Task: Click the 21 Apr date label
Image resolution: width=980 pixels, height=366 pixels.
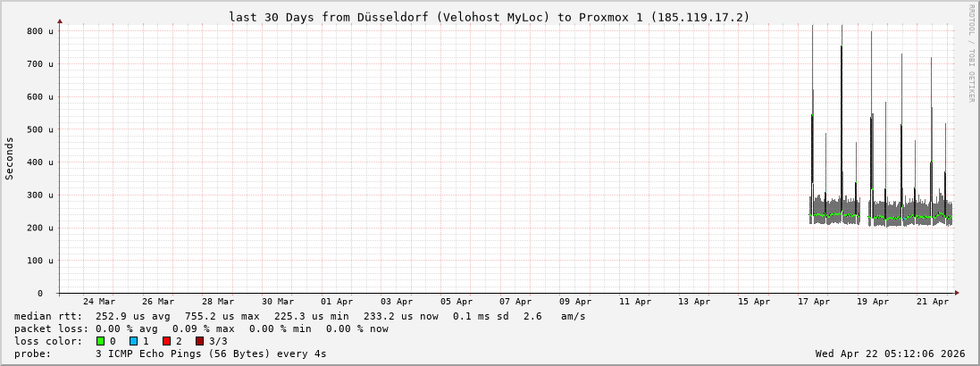Action: tap(933, 302)
